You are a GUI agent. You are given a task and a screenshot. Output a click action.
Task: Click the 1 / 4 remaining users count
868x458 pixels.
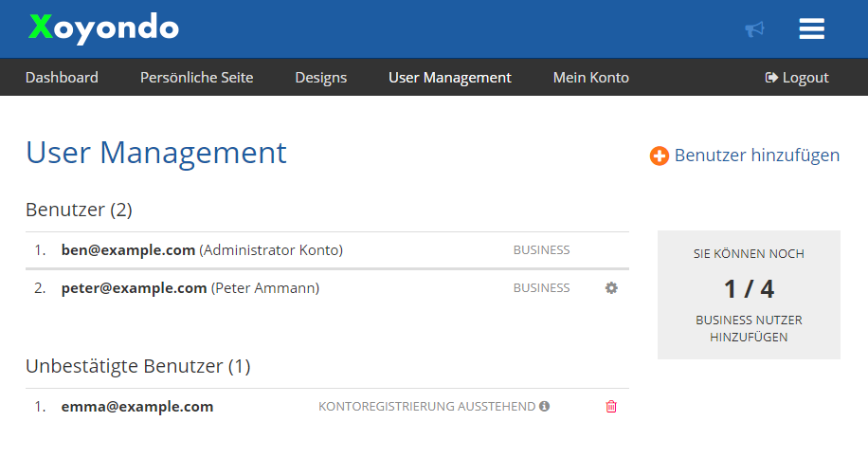pyautogui.click(x=749, y=289)
